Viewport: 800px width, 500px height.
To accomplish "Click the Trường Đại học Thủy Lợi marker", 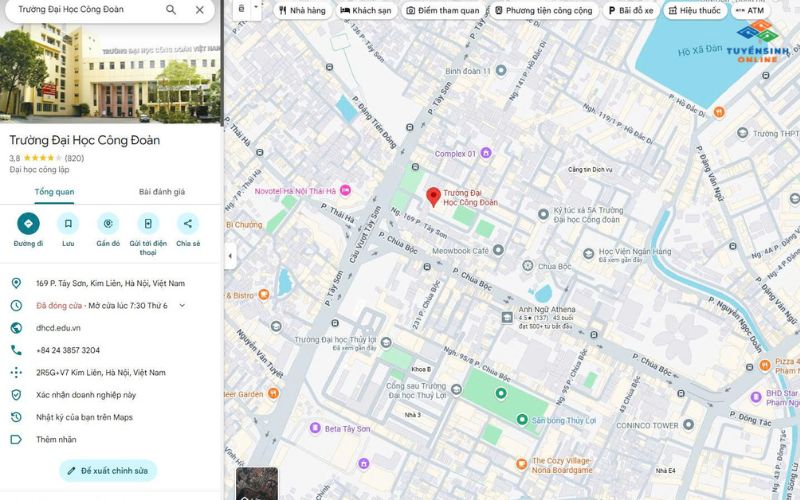I will point(386,342).
